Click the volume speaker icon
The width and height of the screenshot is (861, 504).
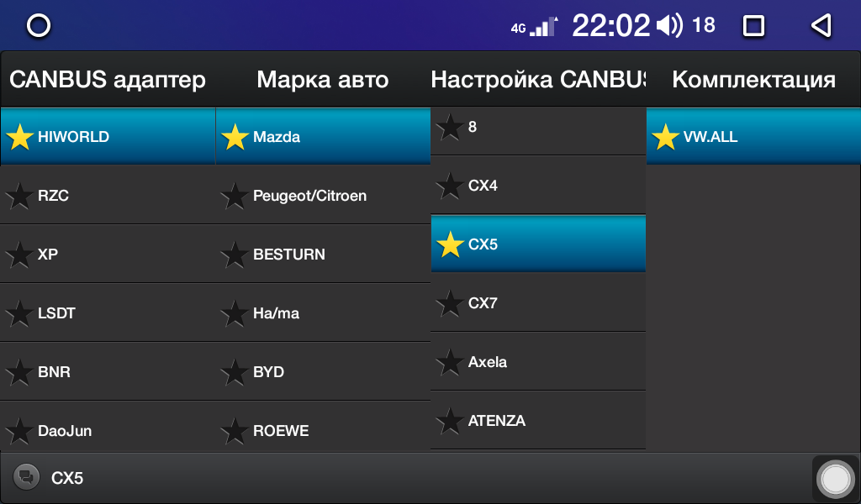(668, 25)
